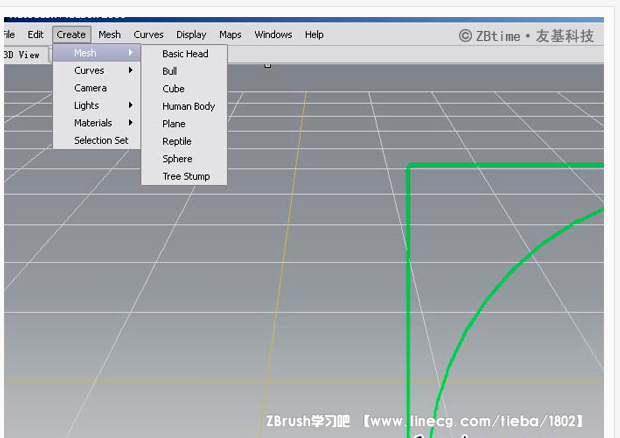Open the Mesh menu in menu bar
Image resolution: width=620 pixels, height=438 pixels.
pos(110,35)
